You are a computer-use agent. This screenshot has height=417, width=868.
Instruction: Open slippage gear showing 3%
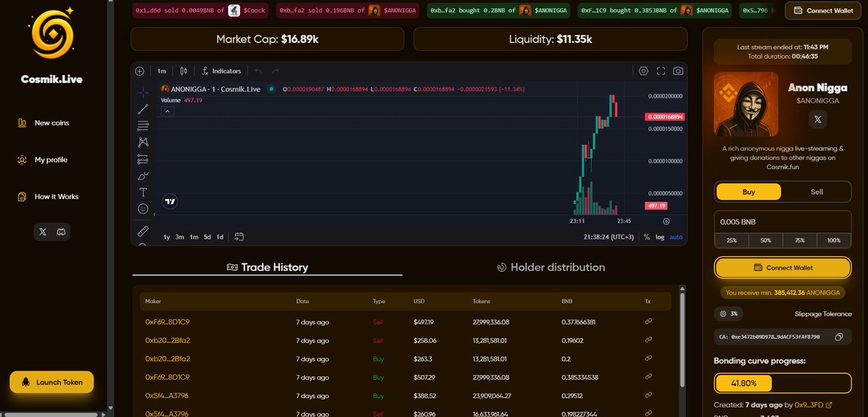click(x=728, y=314)
